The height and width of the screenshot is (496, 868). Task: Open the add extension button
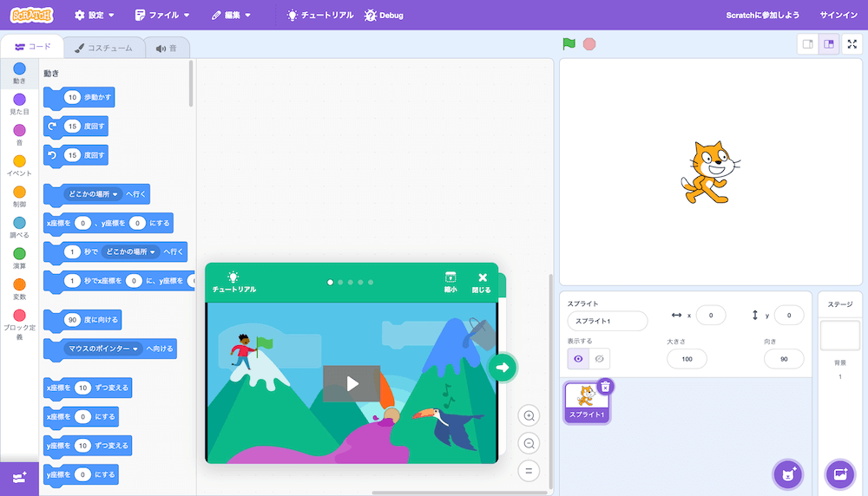coord(19,478)
